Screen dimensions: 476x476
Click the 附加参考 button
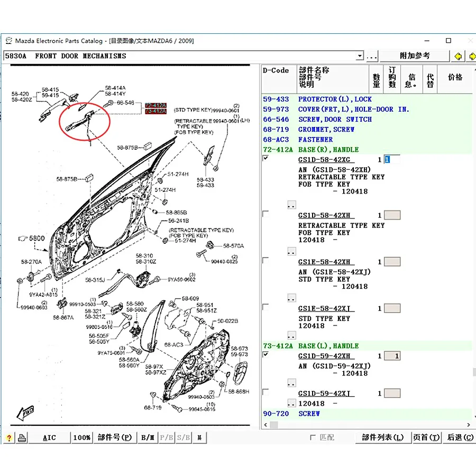[414, 56]
